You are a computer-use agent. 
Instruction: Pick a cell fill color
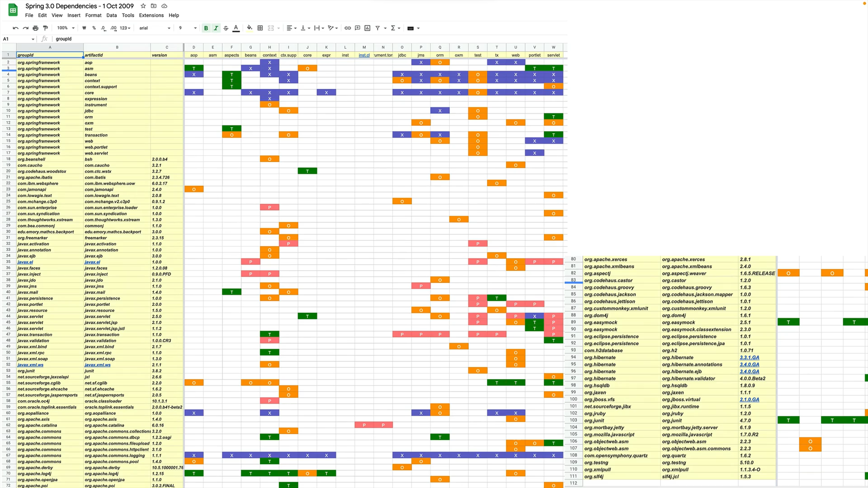click(x=250, y=28)
